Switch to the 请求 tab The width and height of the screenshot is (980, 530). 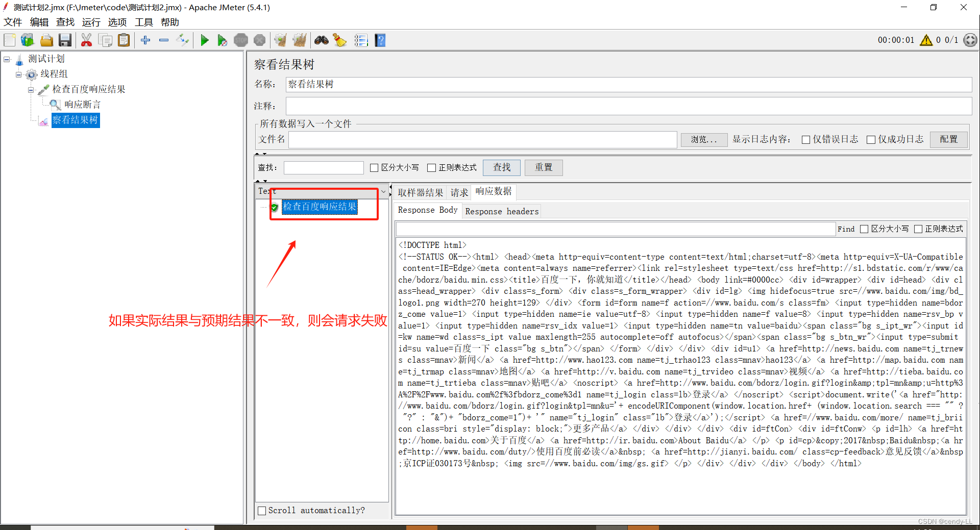459,192
